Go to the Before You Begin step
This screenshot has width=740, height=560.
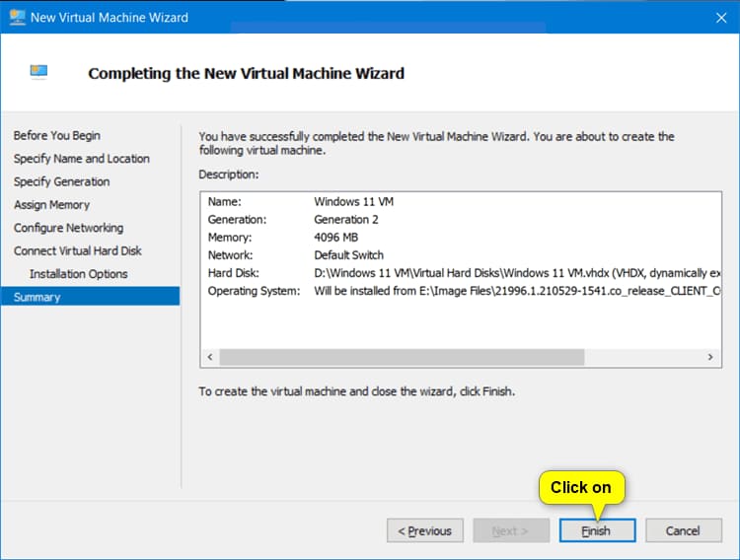point(57,135)
